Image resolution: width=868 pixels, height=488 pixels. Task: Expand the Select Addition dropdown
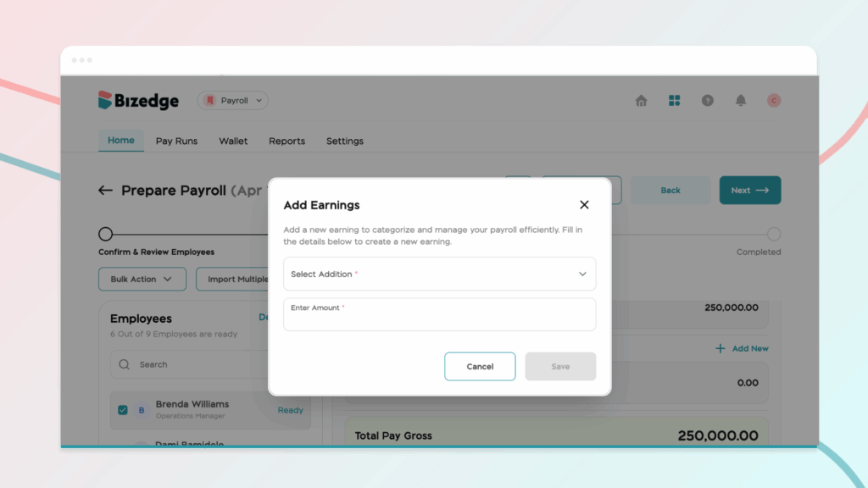click(439, 274)
